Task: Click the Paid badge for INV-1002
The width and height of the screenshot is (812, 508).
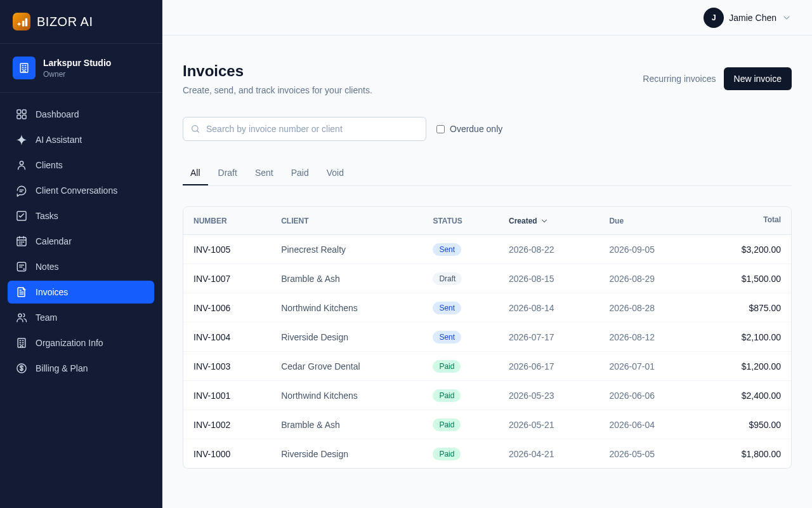Action: [447, 425]
